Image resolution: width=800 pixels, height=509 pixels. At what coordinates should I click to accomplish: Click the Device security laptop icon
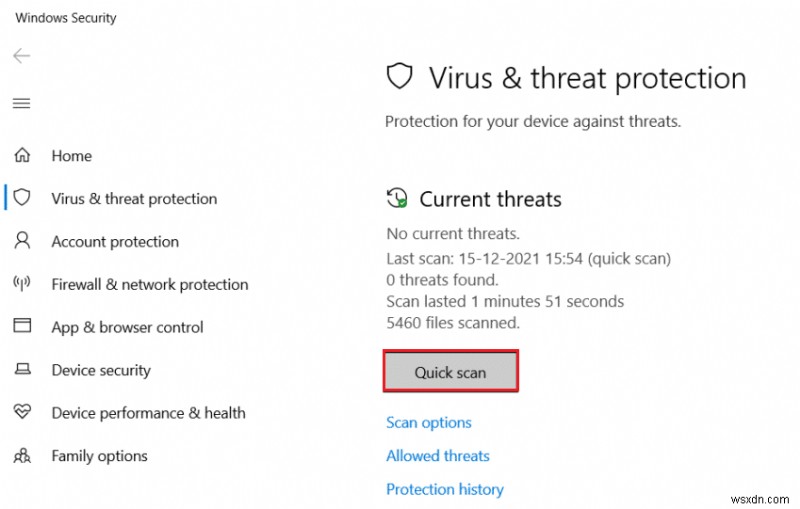click(21, 370)
